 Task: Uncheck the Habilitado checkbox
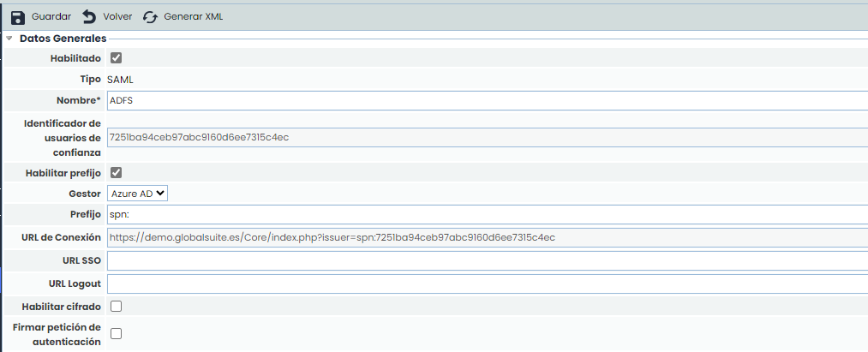pos(117,58)
